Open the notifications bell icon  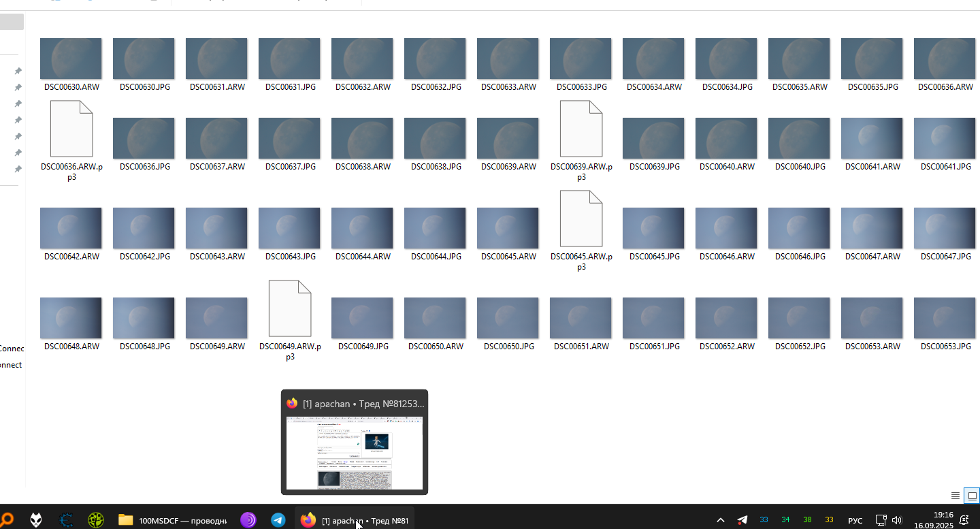(x=964, y=520)
